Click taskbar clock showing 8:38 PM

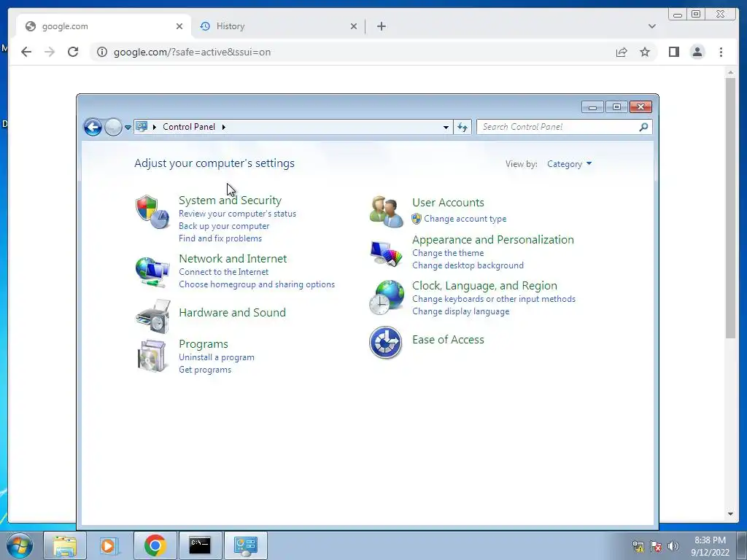710,546
